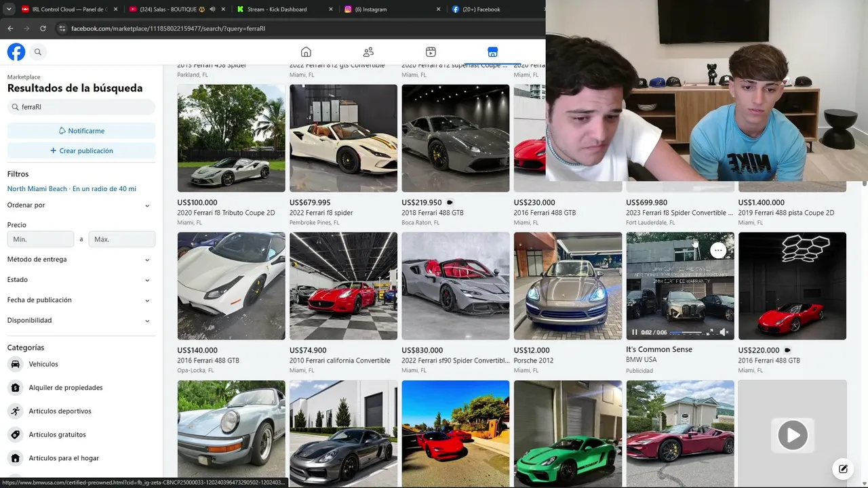Switch to the Instagram tab
868x488 pixels.
pos(392,9)
